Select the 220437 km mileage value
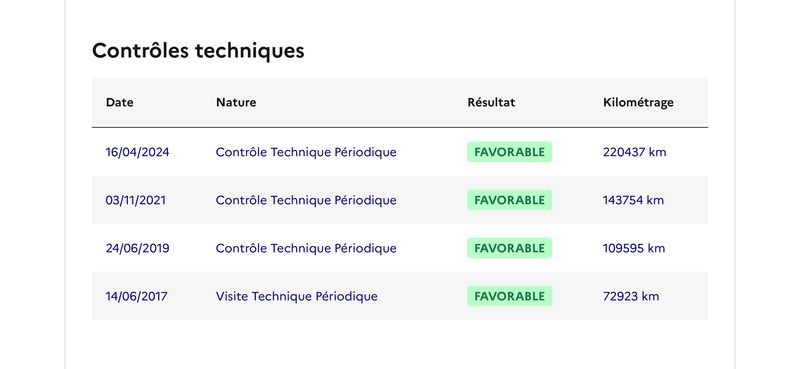 click(634, 152)
